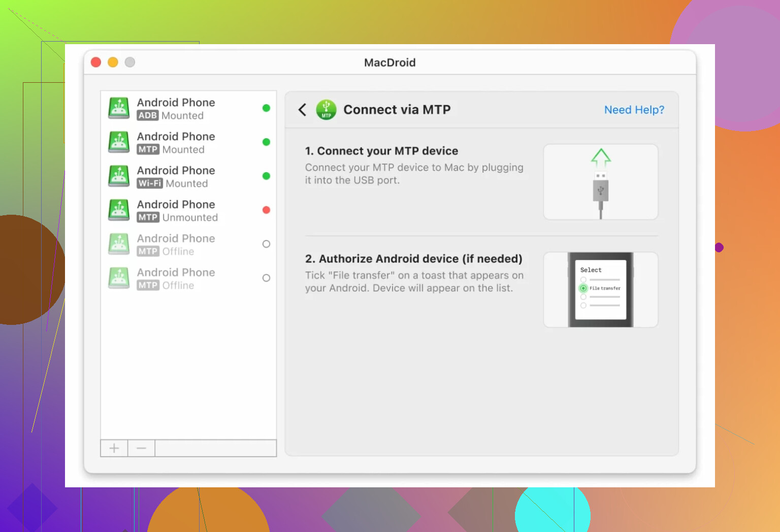
Task: Click the File transfer phone illustration
Action: [601, 290]
